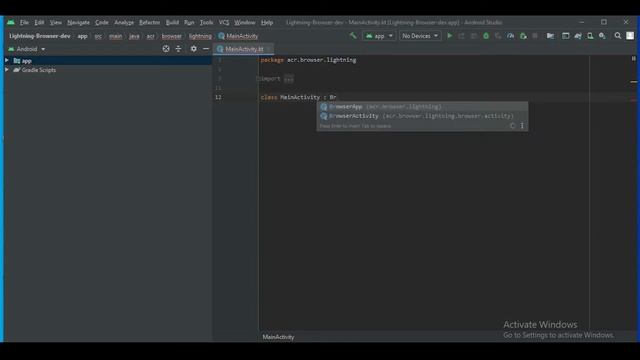Click the Apply Code Changes icon
The width and height of the screenshot is (640, 360).
(x=474, y=36)
